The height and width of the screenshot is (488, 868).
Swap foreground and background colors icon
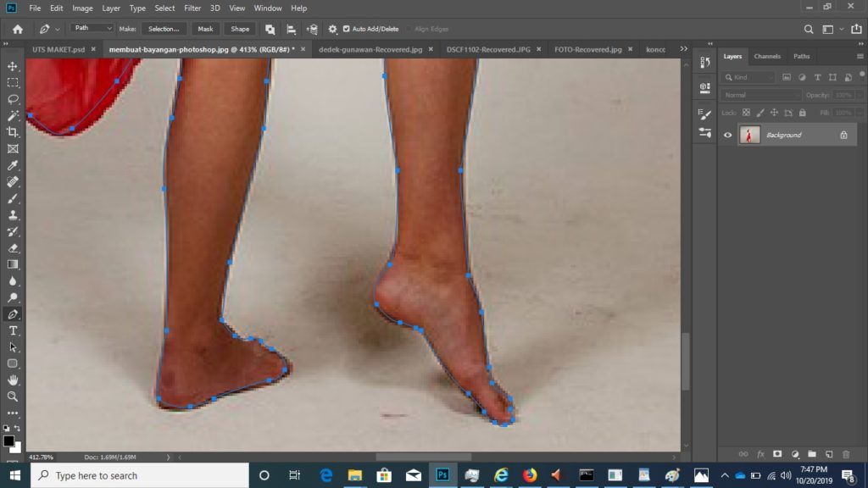(x=18, y=428)
